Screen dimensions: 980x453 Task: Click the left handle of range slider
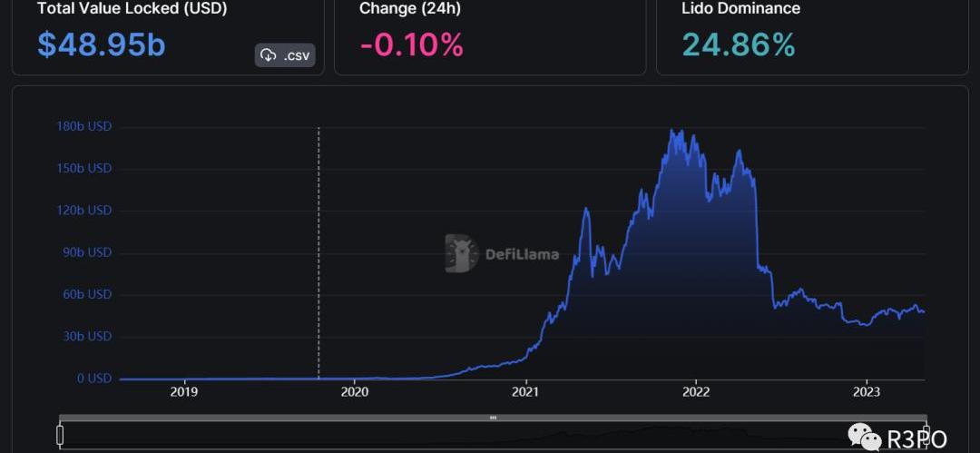(x=60, y=436)
